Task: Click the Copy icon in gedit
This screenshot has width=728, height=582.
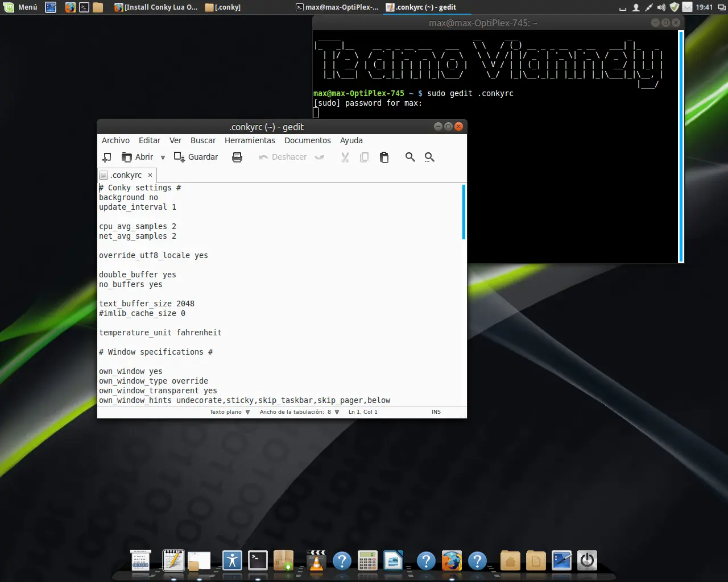Action: (x=365, y=157)
